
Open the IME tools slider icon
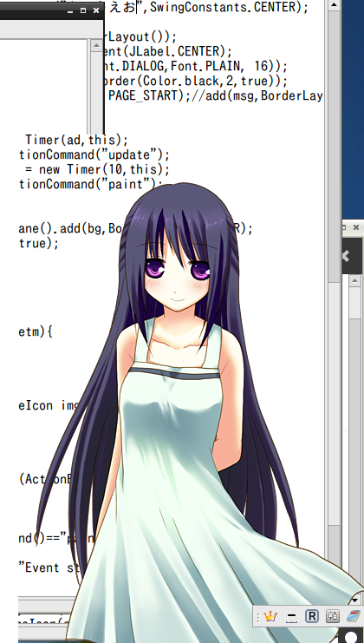click(x=333, y=616)
